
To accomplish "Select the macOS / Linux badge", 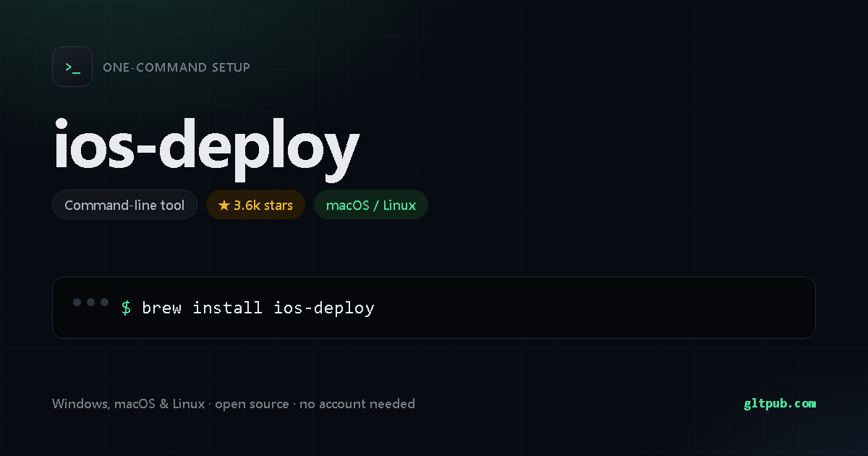I will point(371,205).
